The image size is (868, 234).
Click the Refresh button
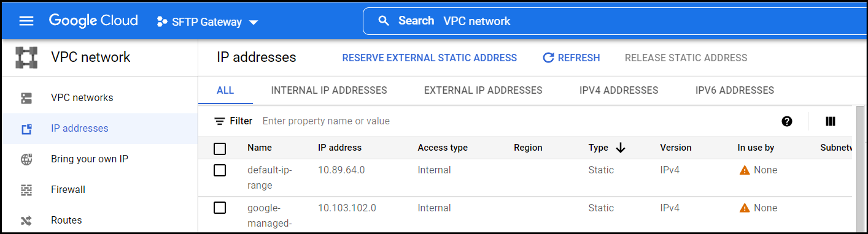click(572, 58)
